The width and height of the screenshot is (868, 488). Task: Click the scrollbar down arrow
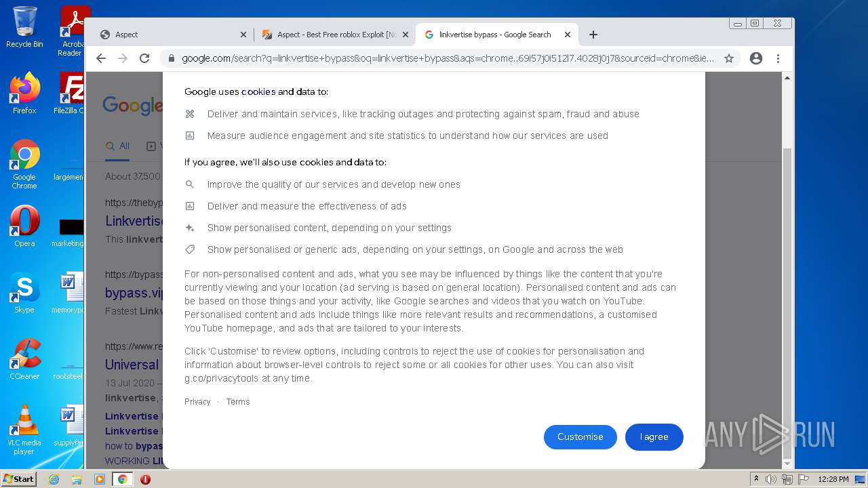[787, 464]
